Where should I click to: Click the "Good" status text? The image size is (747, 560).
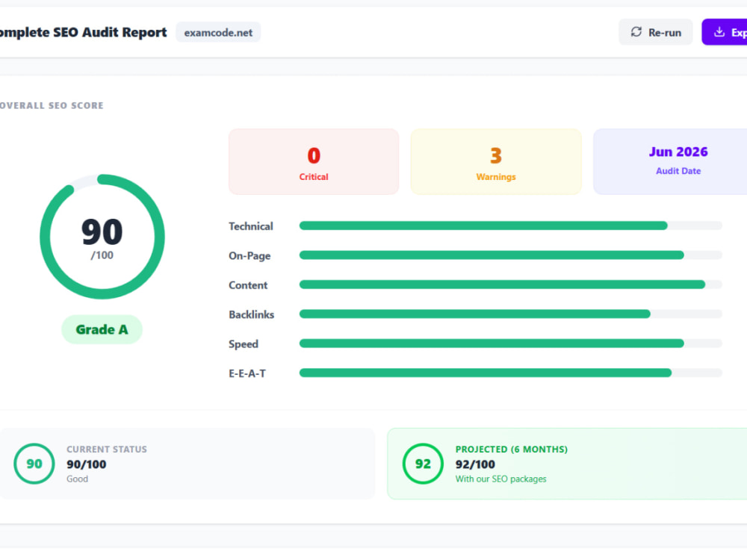[77, 479]
